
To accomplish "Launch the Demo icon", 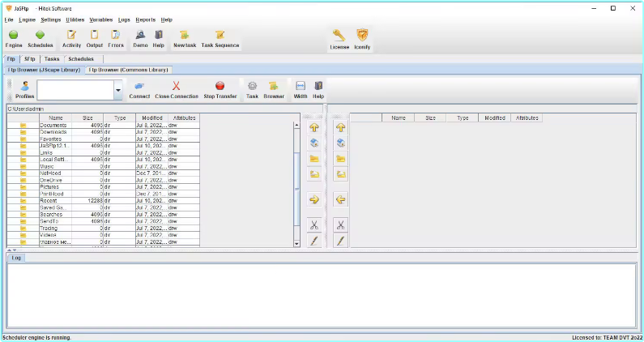I will [x=140, y=39].
